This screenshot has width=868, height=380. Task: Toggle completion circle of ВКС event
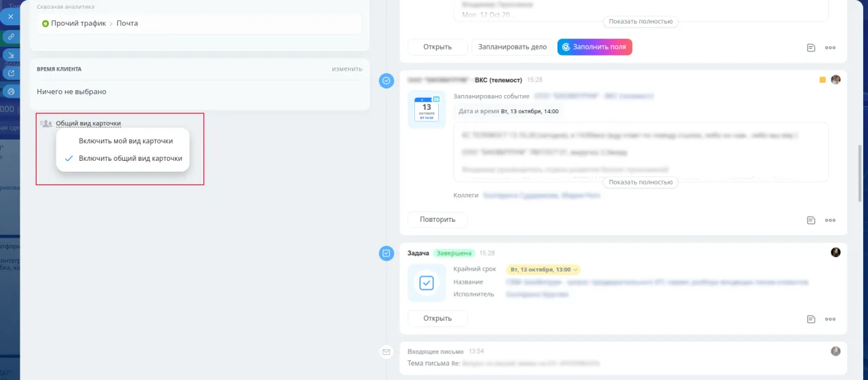coord(387,81)
